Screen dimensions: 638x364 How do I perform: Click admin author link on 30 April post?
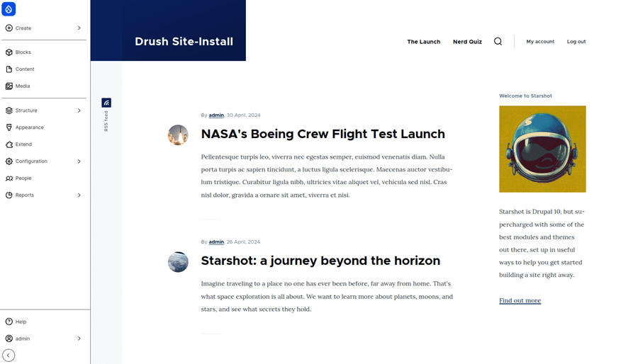(216, 115)
